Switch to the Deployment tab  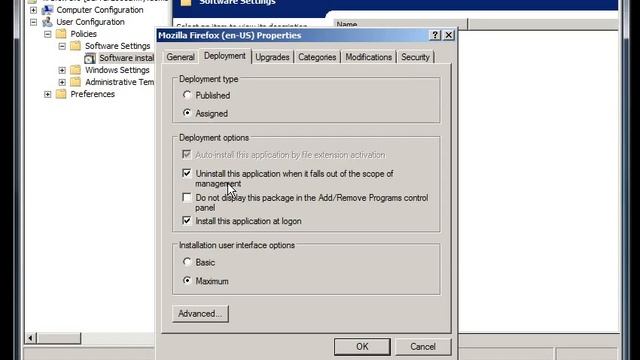pyautogui.click(x=225, y=56)
